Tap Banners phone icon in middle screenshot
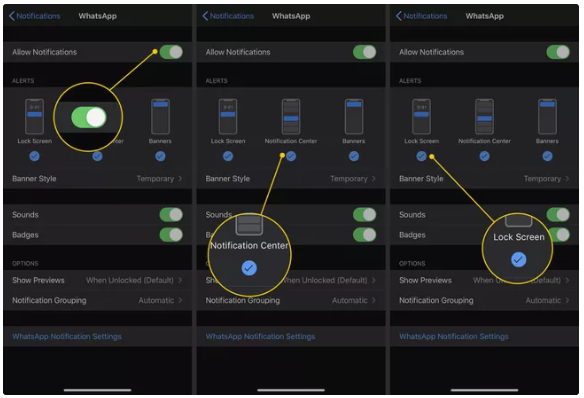This screenshot has width=584, height=398. (354, 117)
